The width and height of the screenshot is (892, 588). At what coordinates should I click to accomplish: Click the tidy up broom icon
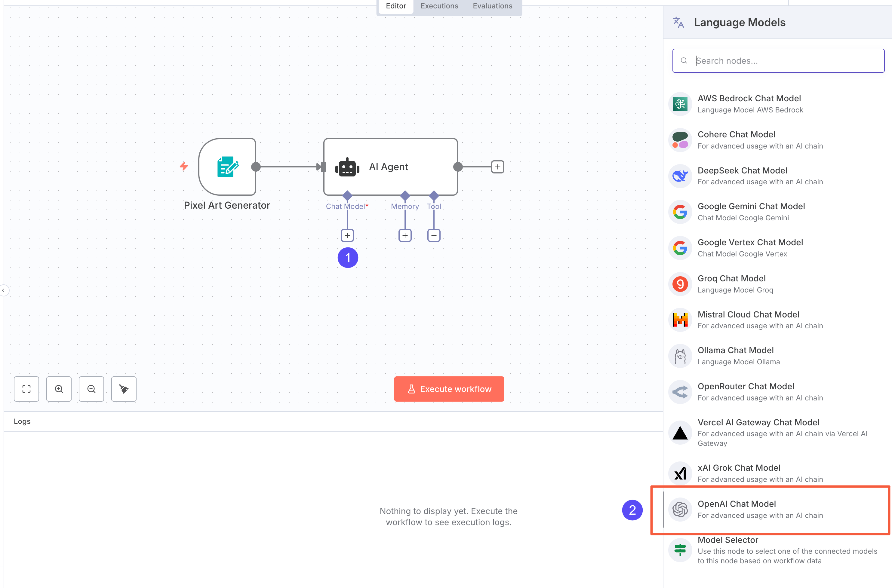tap(124, 389)
